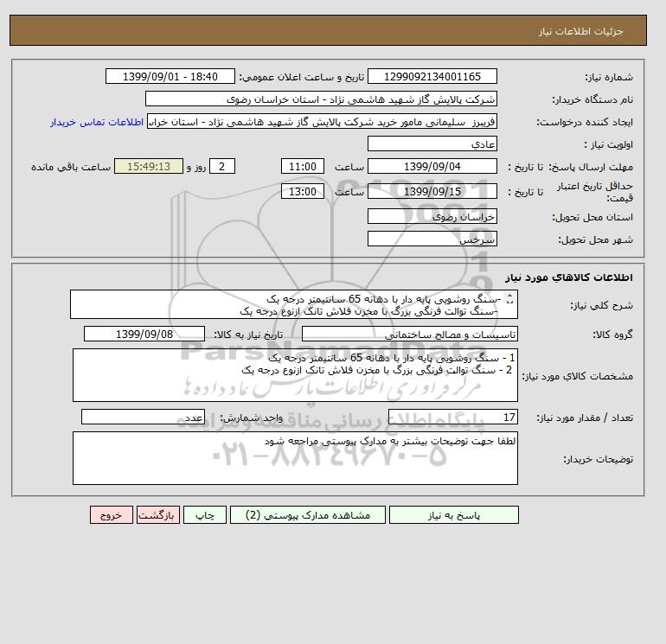This screenshot has width=666, height=644.
Task: Click the ایجاد کننده درخواست field
Action: coord(322,121)
